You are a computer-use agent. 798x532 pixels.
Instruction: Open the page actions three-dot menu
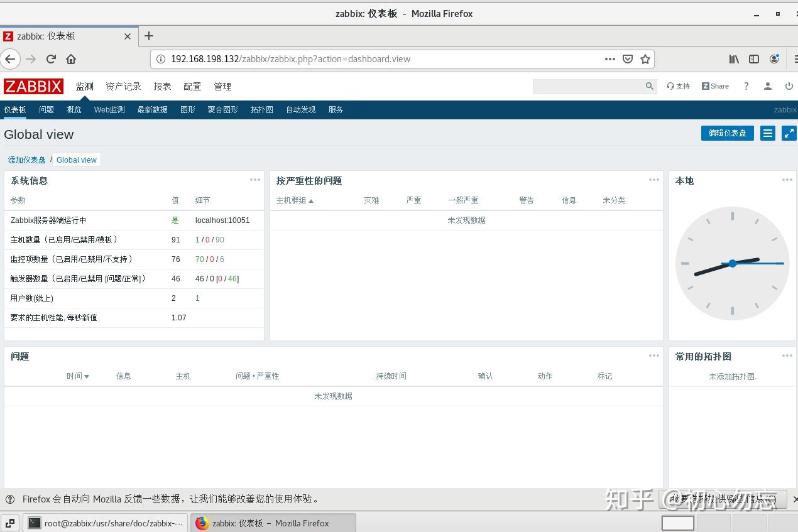[610, 59]
